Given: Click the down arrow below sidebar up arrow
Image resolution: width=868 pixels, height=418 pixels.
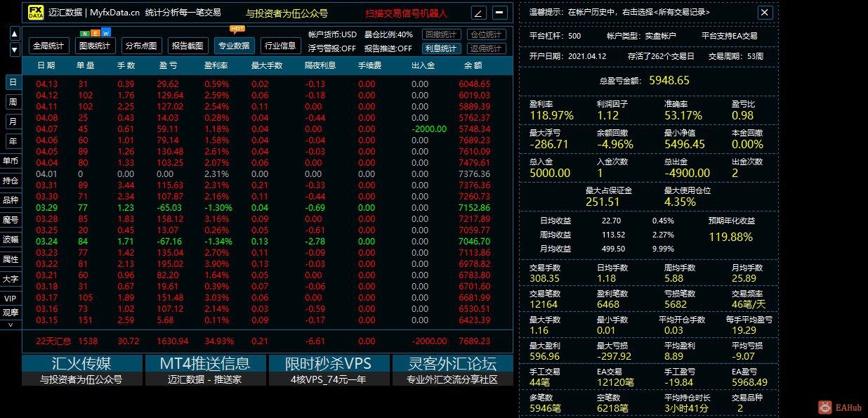Looking at the screenshot, I should (14, 48).
